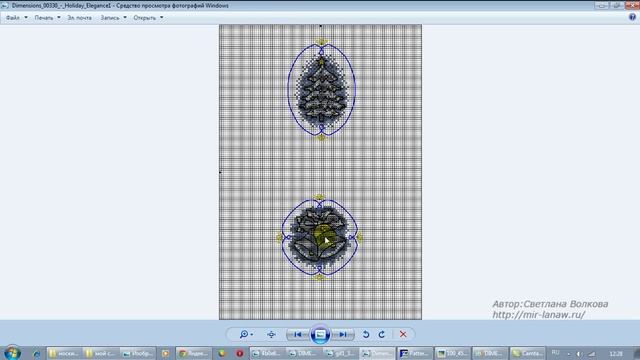
Task: Open the volume speaker tray icon
Action: click(x=580, y=354)
